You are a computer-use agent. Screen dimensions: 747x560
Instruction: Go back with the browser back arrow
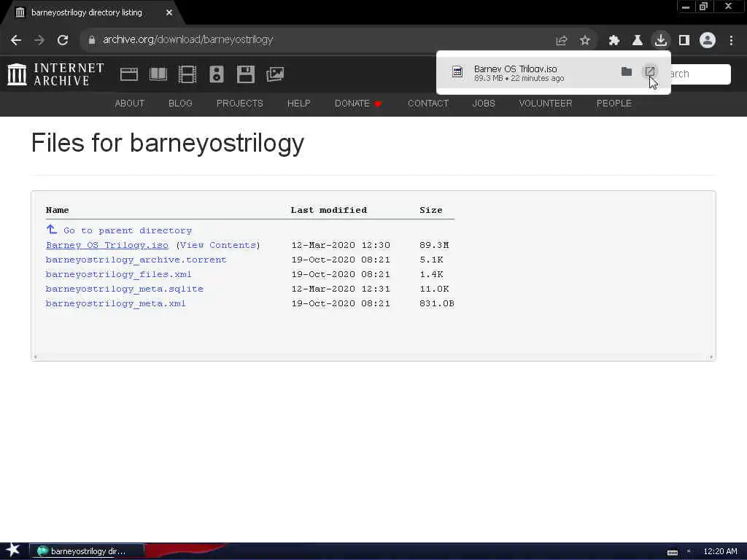point(16,40)
